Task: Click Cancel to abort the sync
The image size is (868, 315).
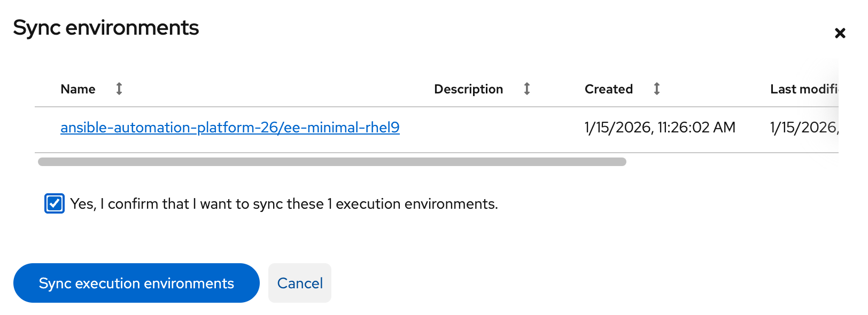Action: pyautogui.click(x=300, y=283)
